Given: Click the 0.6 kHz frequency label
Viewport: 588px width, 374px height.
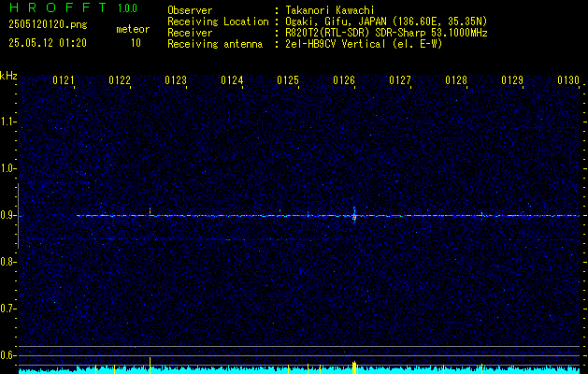Looking at the screenshot, I should point(7,355).
